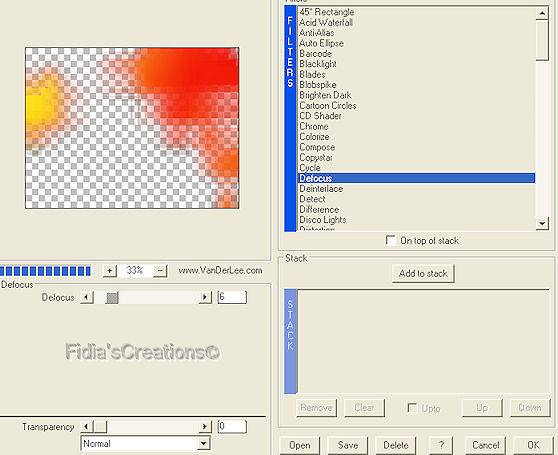
Task: Click left arrow of Defocus slider
Action: point(87,297)
